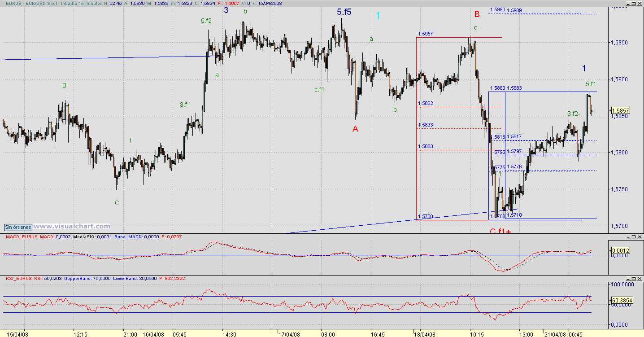Click the "1,5700" price axis label
644x337 pixels.
pyautogui.click(x=620, y=226)
